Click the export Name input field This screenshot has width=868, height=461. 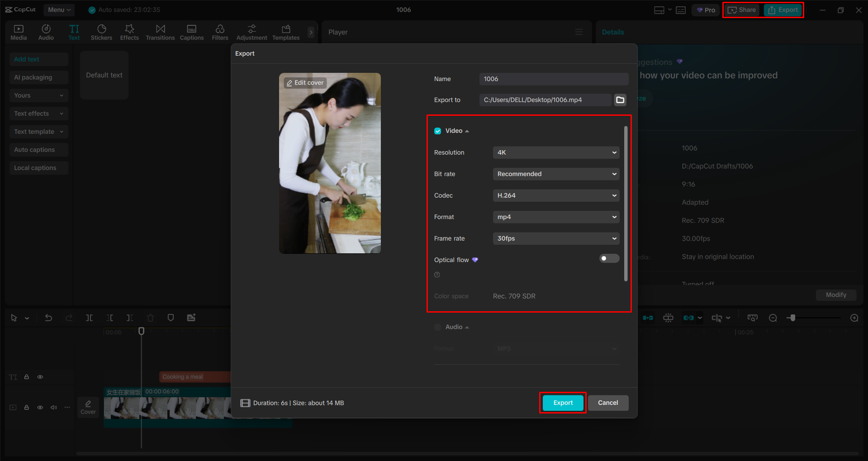click(x=553, y=79)
